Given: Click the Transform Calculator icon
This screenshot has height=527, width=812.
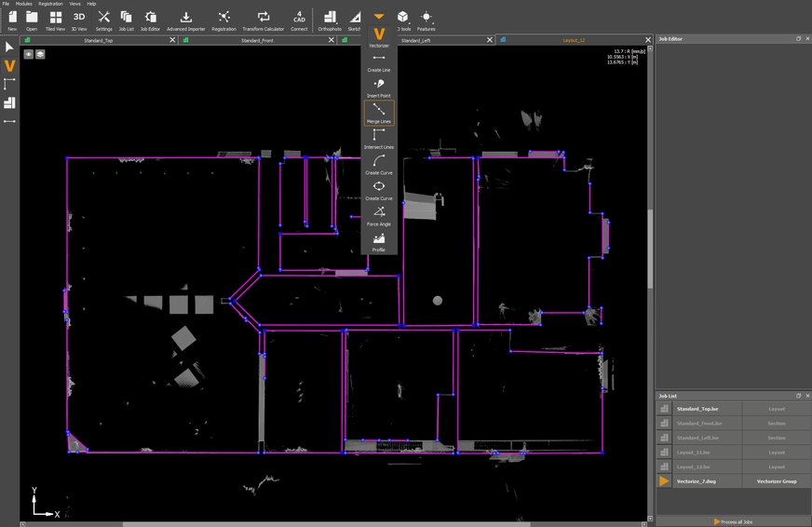Looking at the screenshot, I should 264,19.
